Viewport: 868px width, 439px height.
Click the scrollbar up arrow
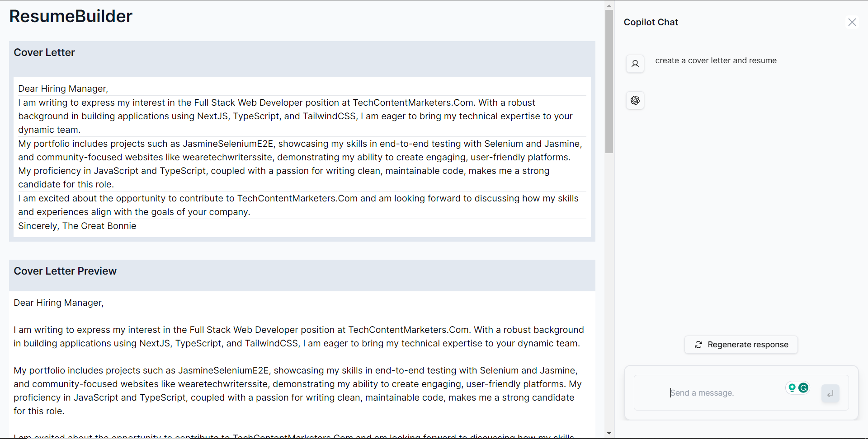(609, 6)
